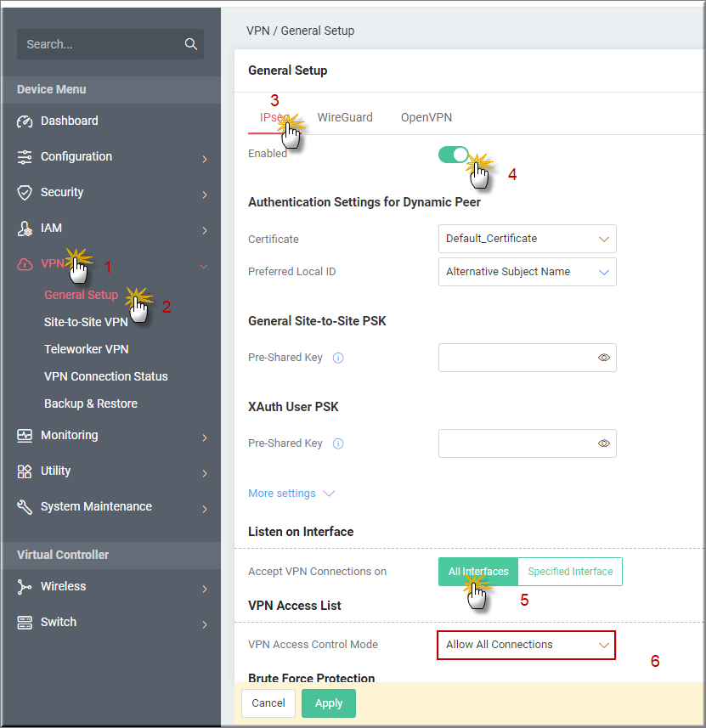
Task: Toggle the IPsec Enabled switch
Action: [x=454, y=155]
